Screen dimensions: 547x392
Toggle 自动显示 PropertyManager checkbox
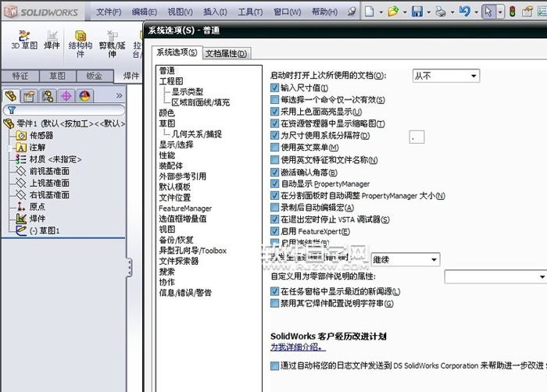click(275, 184)
